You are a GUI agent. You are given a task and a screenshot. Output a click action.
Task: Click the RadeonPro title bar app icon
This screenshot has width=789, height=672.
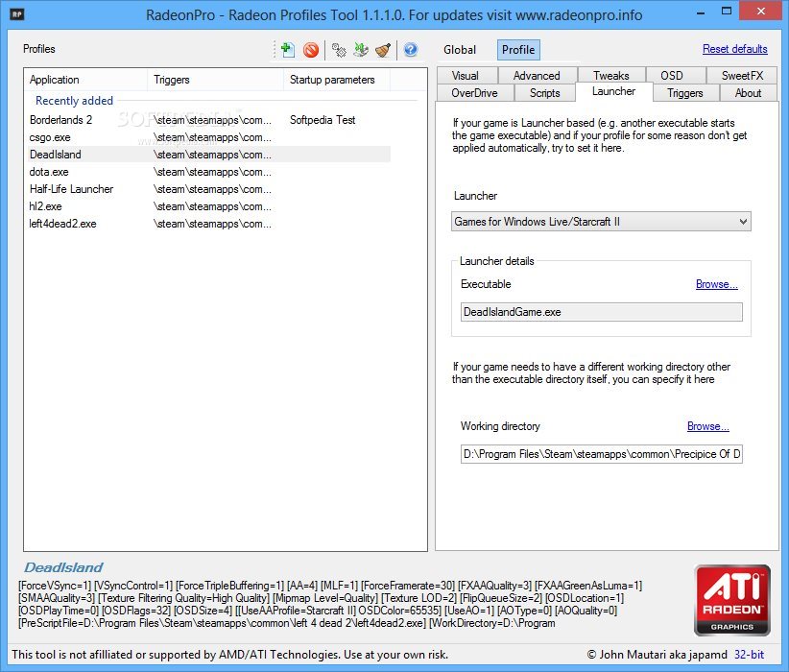[17, 14]
